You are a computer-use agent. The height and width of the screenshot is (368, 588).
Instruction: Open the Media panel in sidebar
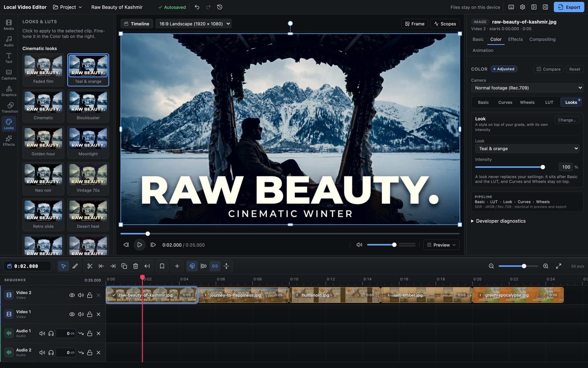point(9,25)
